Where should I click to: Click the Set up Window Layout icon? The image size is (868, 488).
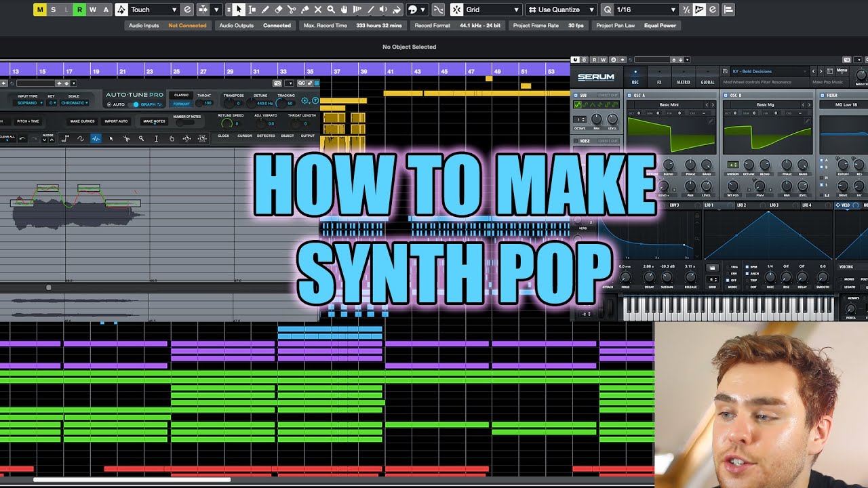728,9
